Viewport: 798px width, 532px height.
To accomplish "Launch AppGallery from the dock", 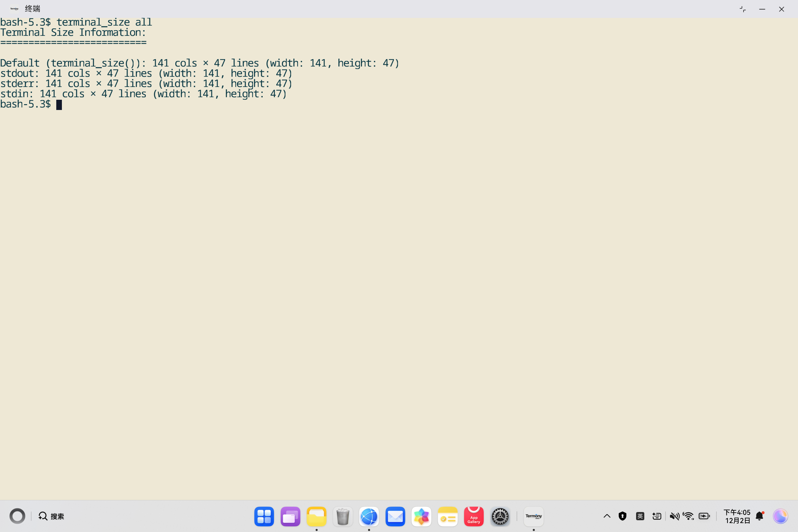I will click(474, 516).
